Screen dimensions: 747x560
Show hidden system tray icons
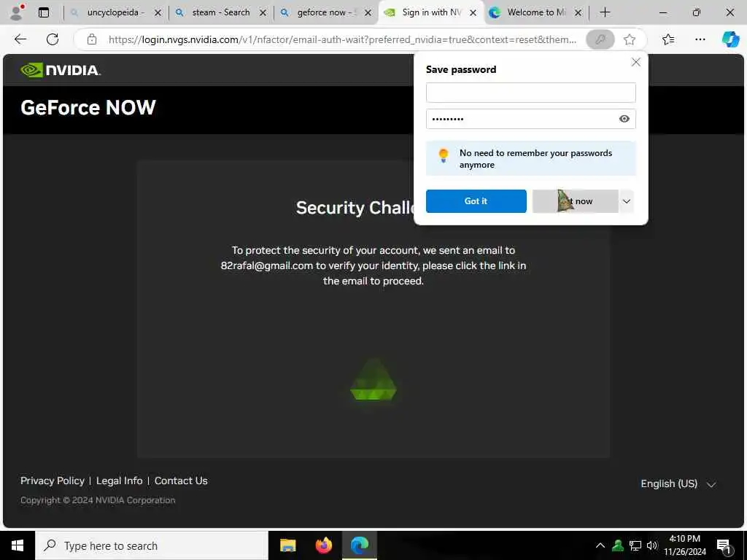600,545
